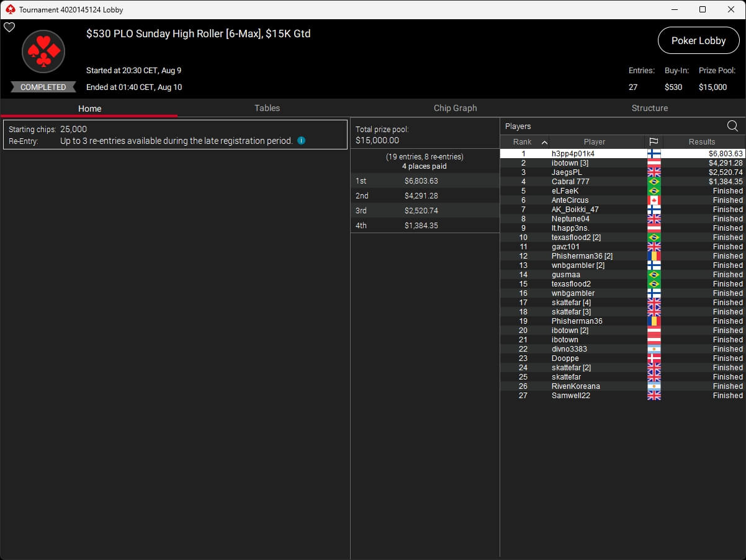Switch to the Tables tab
The image size is (746, 560).
(267, 108)
